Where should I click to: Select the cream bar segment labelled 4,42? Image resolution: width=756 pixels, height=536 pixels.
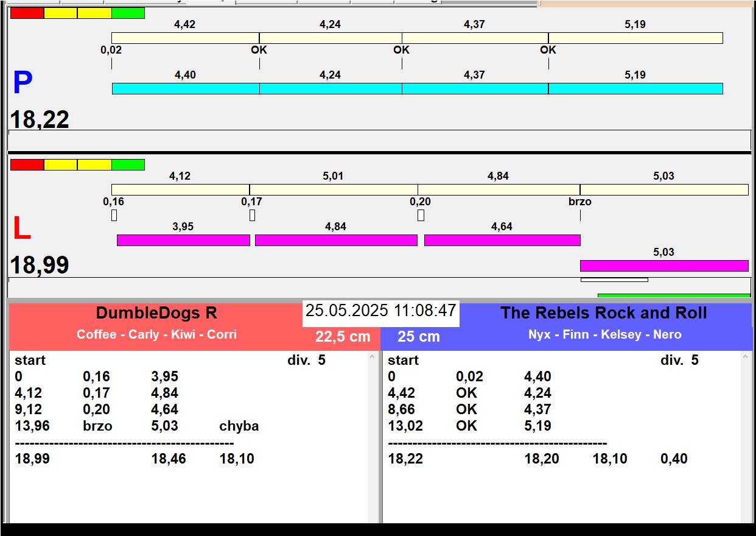pyautogui.click(x=185, y=38)
